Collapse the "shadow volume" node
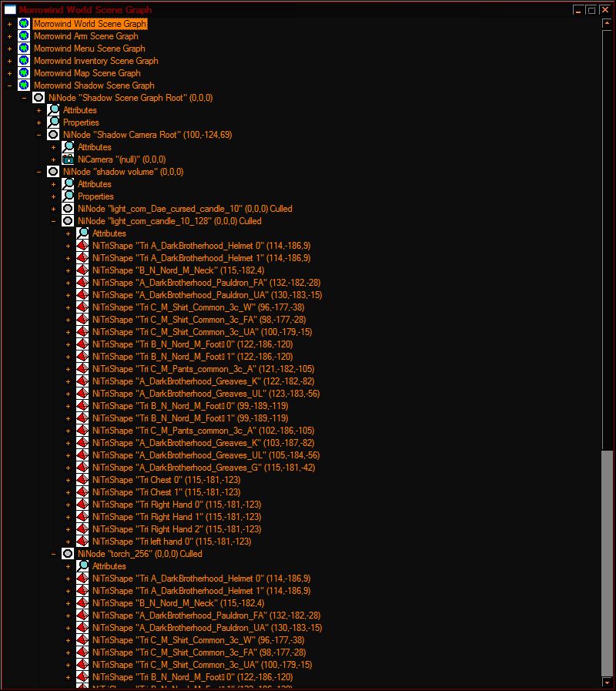 pyautogui.click(x=38, y=172)
